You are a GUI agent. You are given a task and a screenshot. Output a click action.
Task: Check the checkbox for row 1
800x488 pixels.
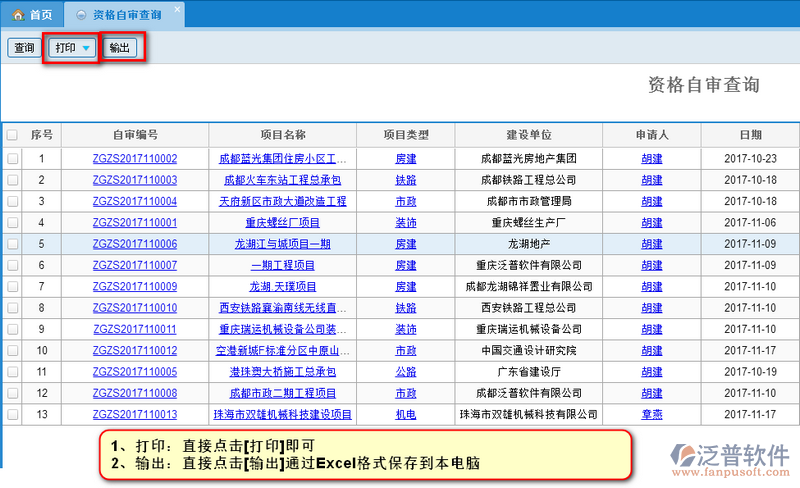(x=12, y=158)
